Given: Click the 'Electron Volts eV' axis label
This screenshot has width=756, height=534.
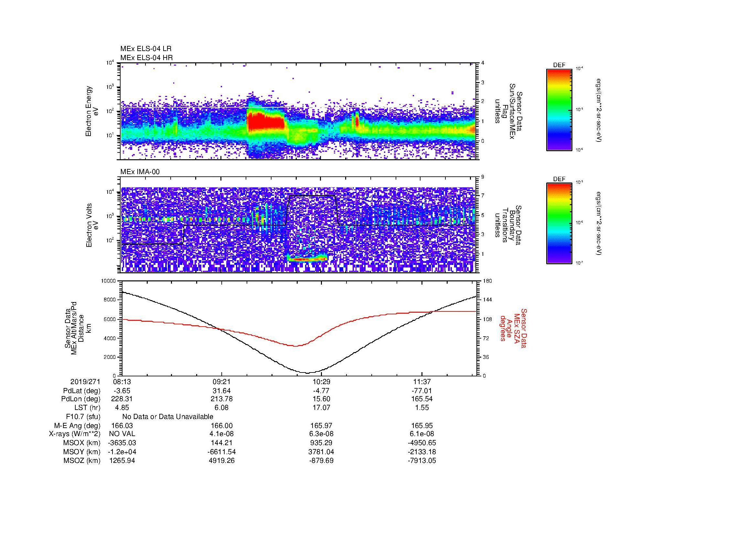Looking at the screenshot, I should 92,225.
